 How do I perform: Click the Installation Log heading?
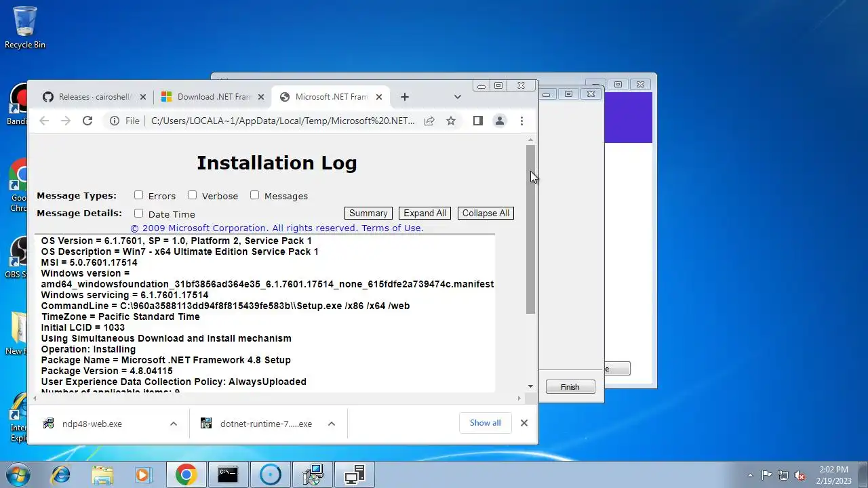coord(277,163)
